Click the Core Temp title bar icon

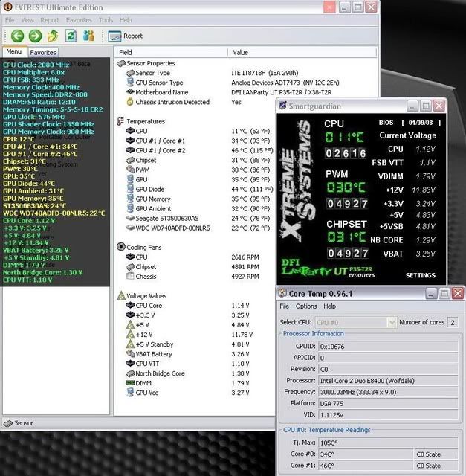282,293
